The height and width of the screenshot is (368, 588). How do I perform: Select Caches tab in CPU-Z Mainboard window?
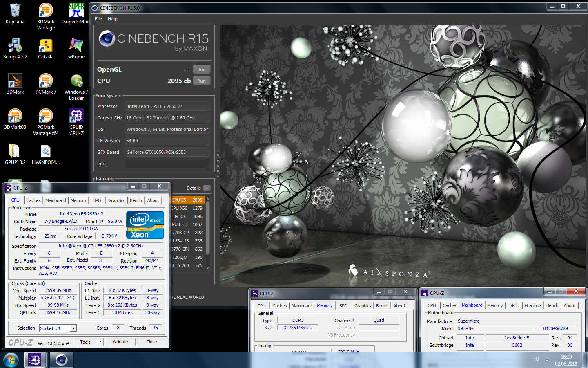tap(450, 305)
